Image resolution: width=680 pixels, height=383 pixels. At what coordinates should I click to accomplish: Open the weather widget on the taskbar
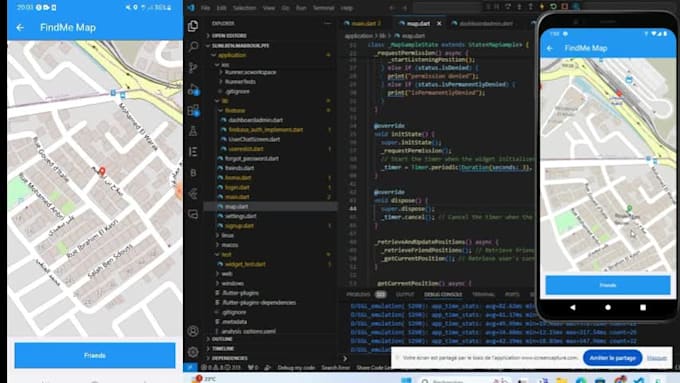tap(205, 379)
